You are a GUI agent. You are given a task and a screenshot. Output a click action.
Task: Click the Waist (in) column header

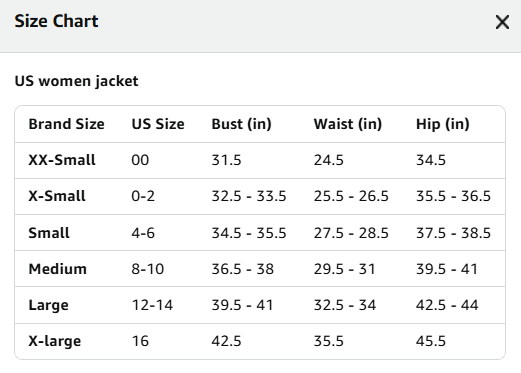348,124
